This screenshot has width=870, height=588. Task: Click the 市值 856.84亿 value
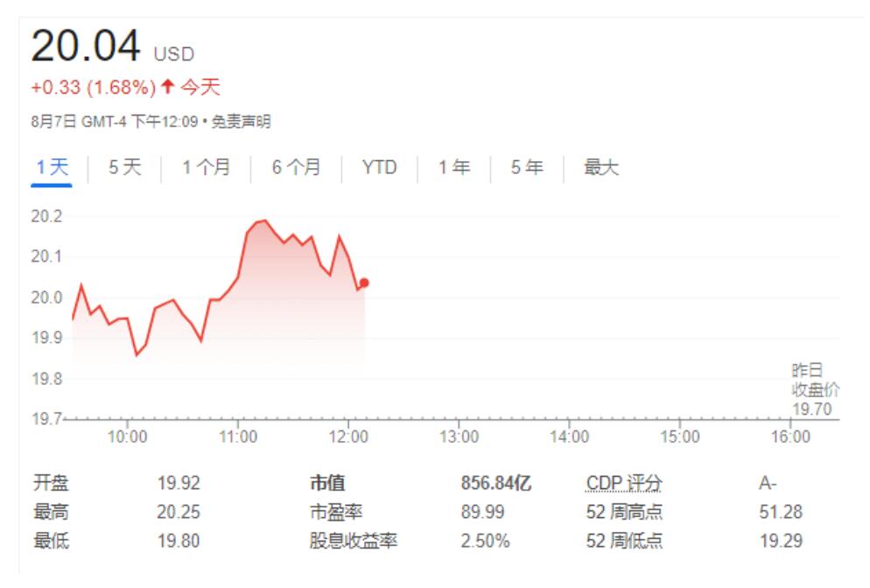point(496,483)
